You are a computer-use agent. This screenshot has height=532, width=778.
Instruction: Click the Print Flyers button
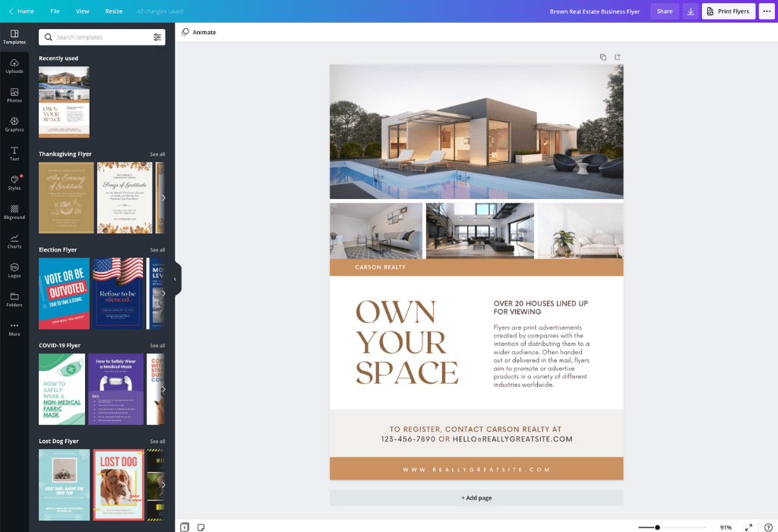728,11
